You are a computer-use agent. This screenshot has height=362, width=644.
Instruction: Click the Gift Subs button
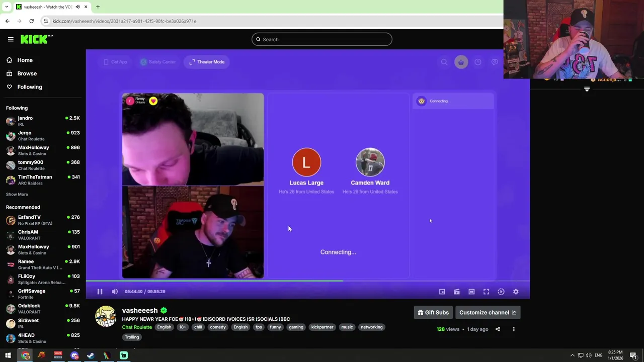433,313
